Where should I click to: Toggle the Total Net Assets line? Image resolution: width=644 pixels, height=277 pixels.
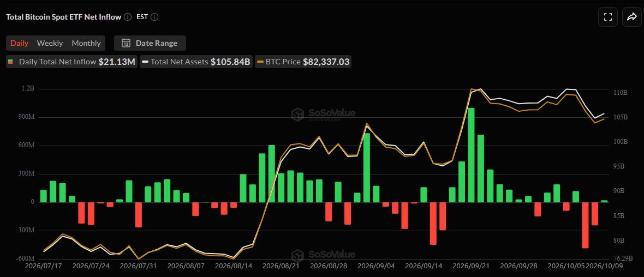(x=196, y=62)
